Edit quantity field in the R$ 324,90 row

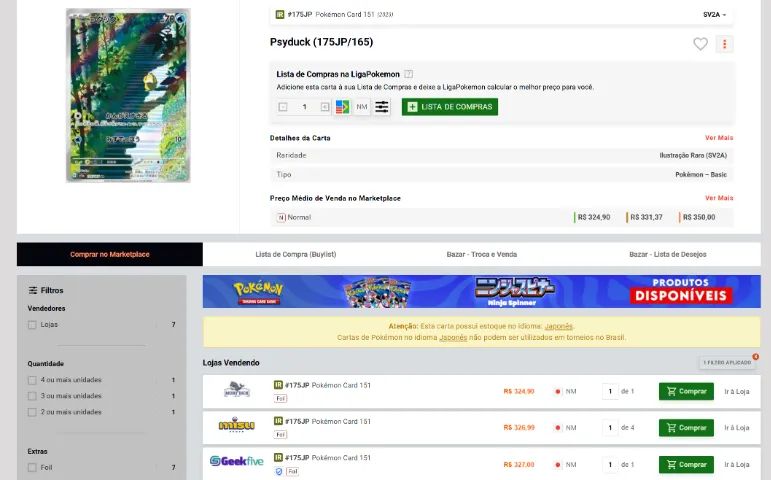pyautogui.click(x=610, y=391)
